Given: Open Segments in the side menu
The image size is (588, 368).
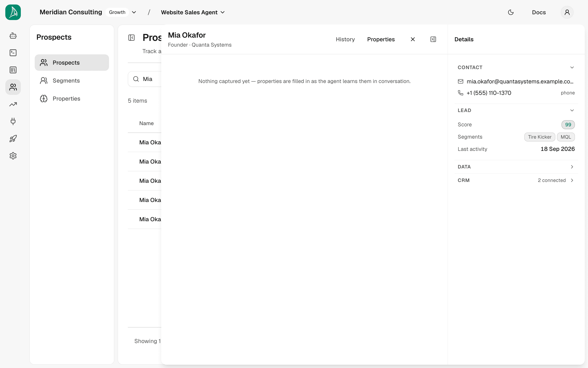Looking at the screenshot, I should click(x=72, y=81).
